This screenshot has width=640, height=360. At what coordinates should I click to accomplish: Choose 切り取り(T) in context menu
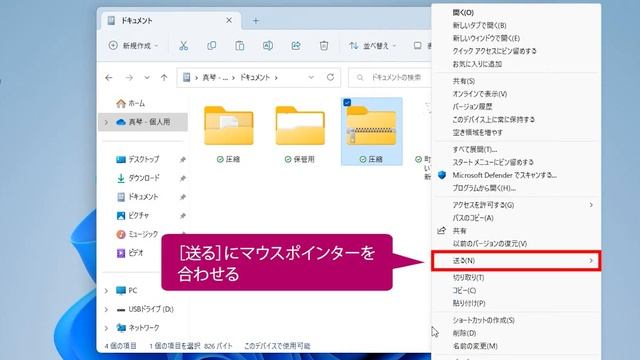468,278
